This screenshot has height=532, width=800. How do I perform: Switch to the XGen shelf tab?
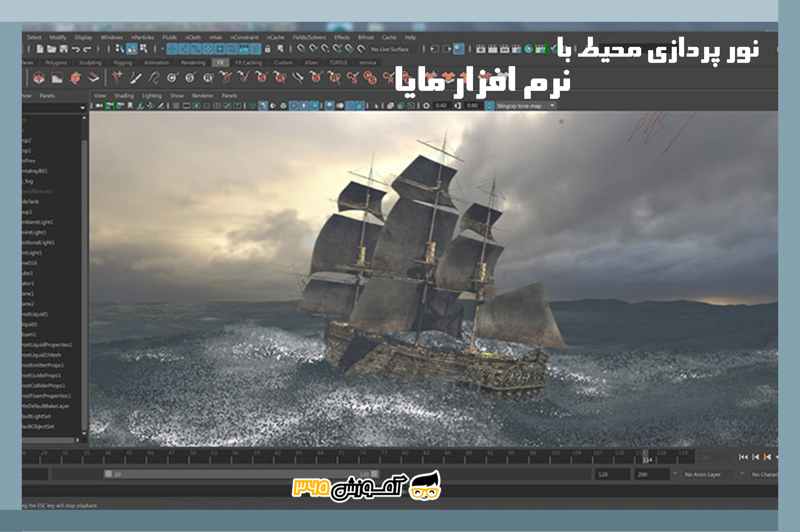(311, 63)
